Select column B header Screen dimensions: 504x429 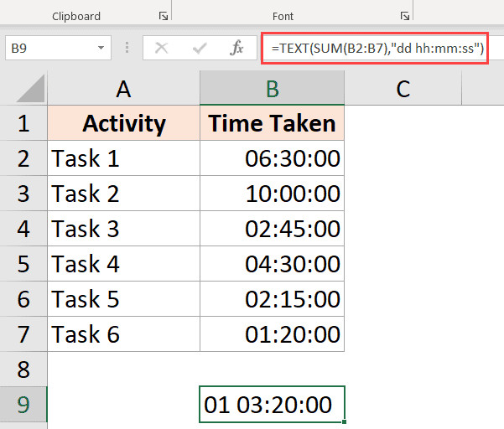coord(272,89)
